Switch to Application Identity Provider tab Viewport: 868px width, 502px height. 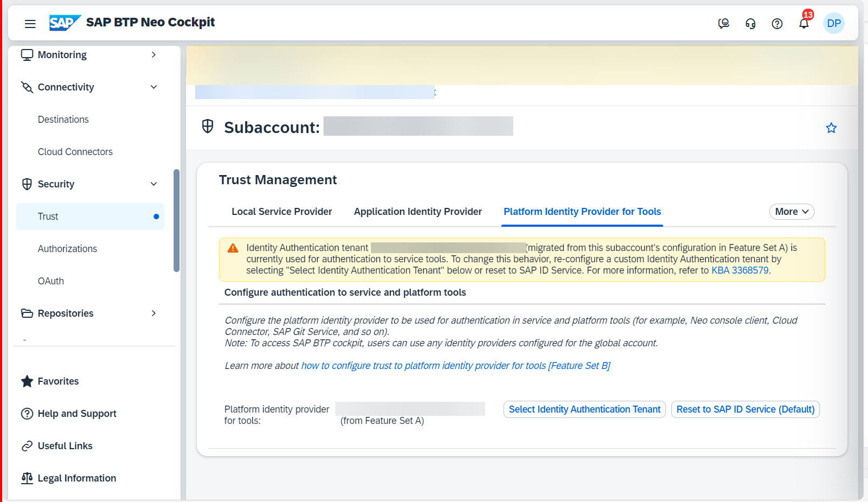[418, 212]
